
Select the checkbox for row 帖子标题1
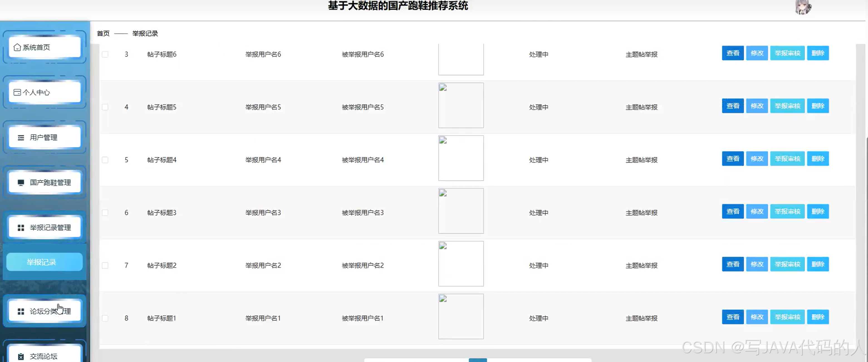point(105,318)
